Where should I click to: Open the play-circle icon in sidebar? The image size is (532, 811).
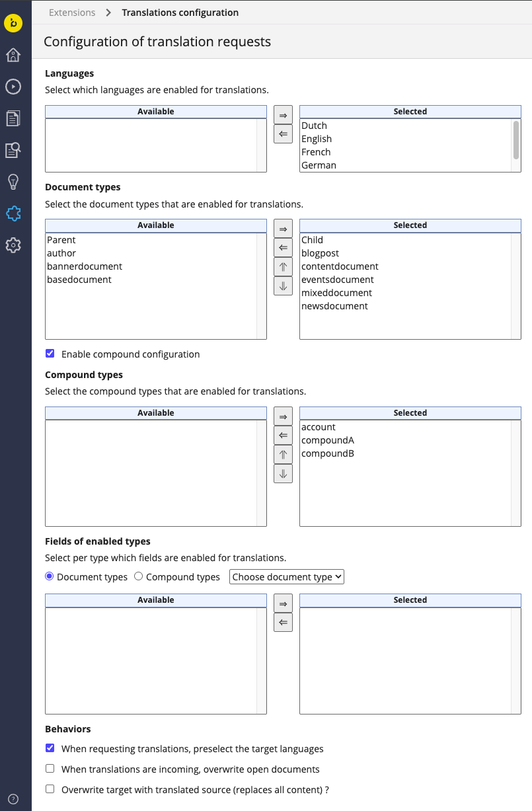[13, 87]
